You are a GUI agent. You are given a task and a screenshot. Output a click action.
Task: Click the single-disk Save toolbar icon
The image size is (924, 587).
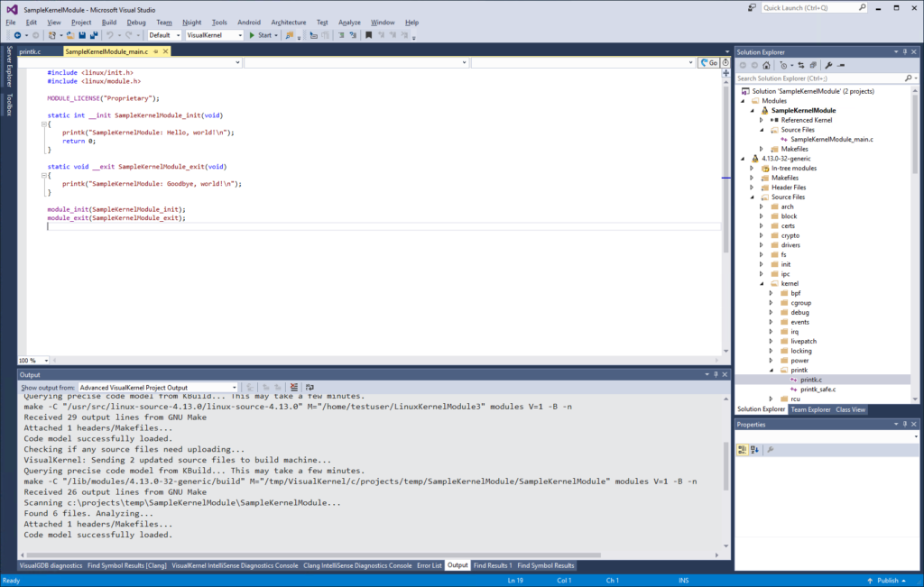(x=82, y=35)
